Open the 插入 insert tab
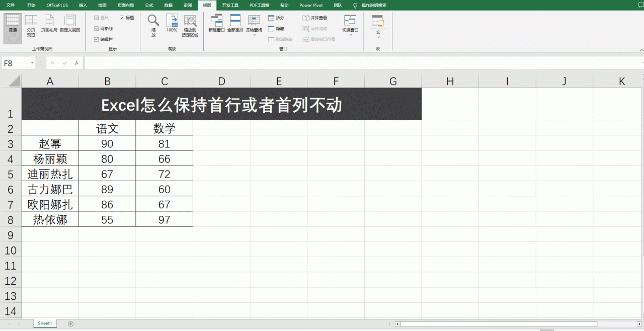 coord(83,5)
